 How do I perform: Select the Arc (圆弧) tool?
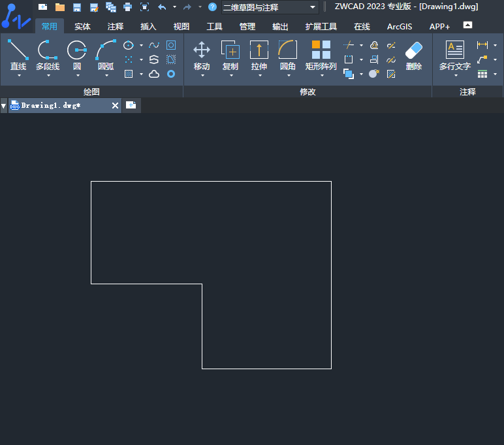(x=106, y=55)
